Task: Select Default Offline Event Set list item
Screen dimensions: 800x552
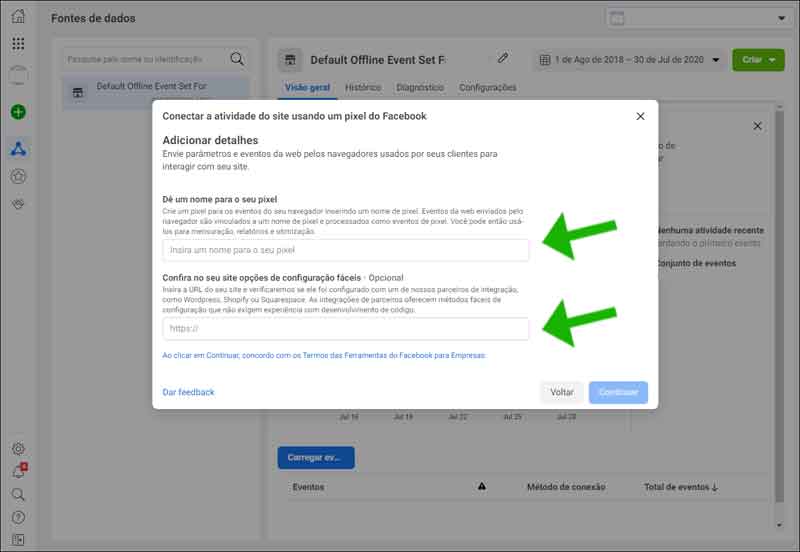Action: pyautogui.click(x=156, y=92)
